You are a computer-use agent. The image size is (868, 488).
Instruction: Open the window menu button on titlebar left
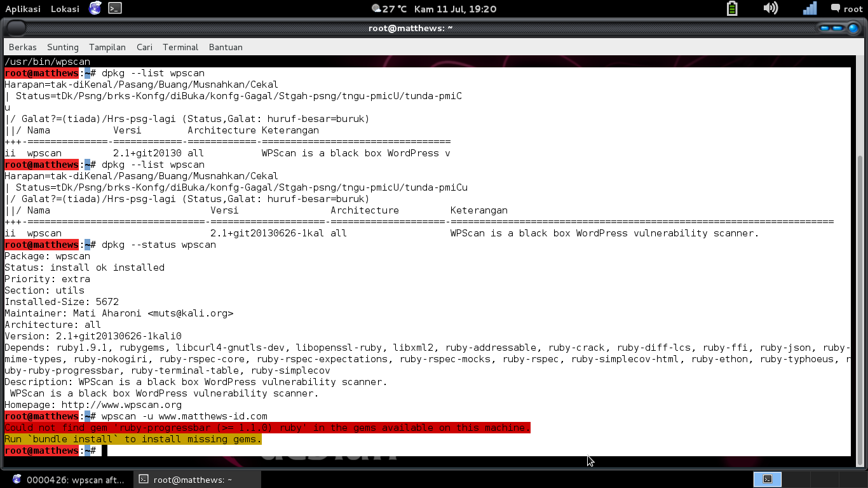coord(16,28)
